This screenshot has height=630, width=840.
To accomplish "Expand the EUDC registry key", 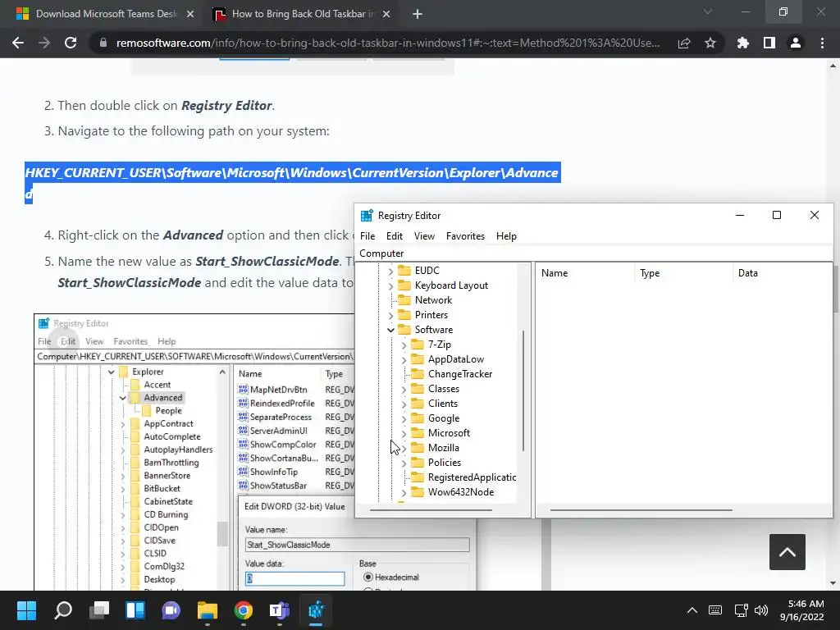I will 390,272.
